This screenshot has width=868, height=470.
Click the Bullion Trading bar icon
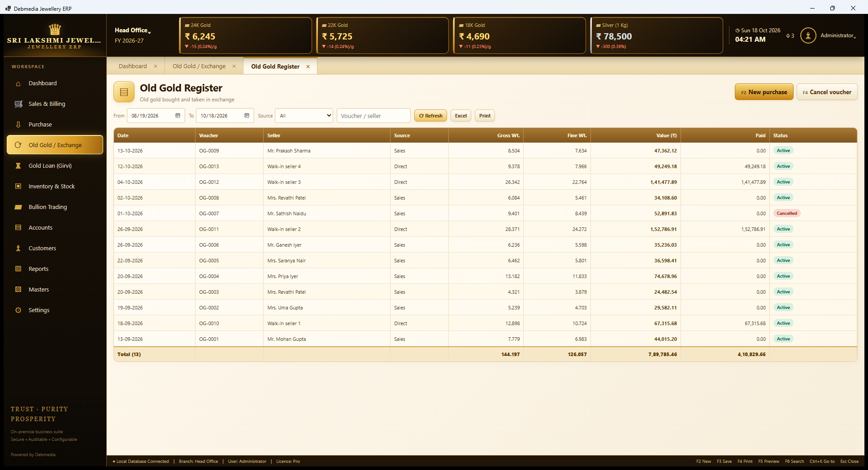tap(18, 207)
